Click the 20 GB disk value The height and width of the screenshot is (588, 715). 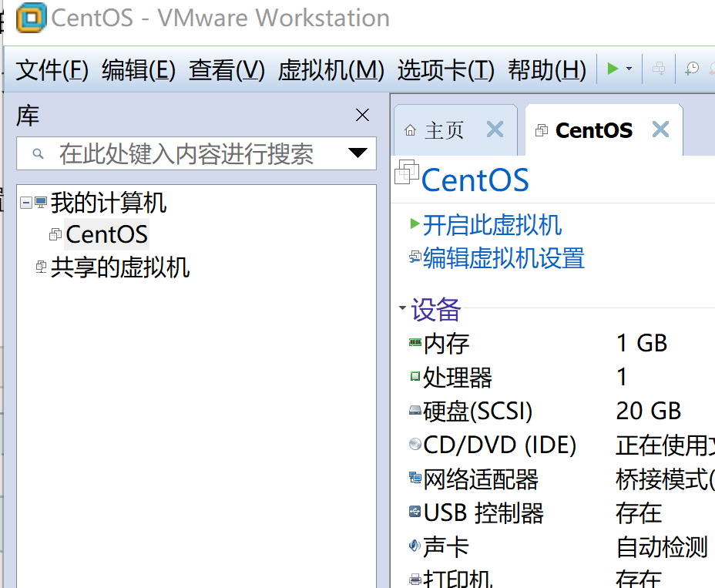pyautogui.click(x=649, y=411)
